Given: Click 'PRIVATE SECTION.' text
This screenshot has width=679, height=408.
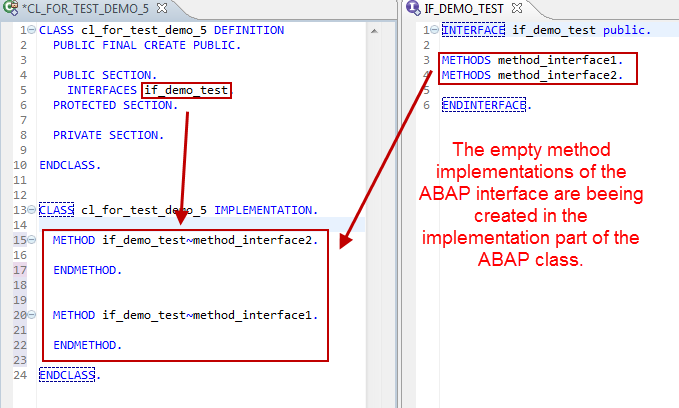Looking at the screenshot, I should coord(108,135).
